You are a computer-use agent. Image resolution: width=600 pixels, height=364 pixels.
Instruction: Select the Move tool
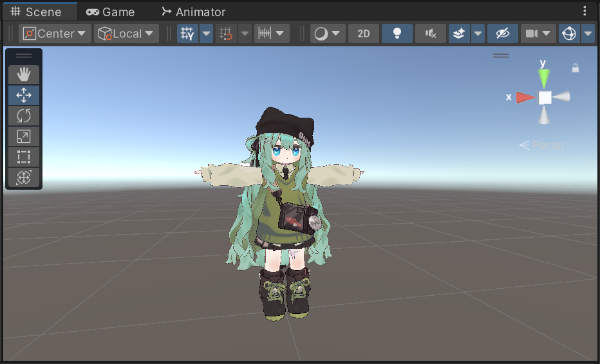[24, 95]
